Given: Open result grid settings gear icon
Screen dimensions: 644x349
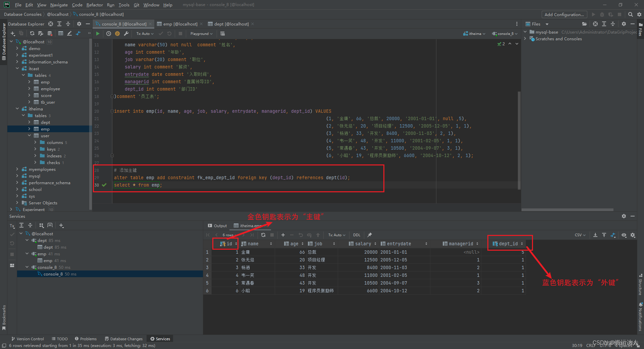Looking at the screenshot, I should (633, 235).
